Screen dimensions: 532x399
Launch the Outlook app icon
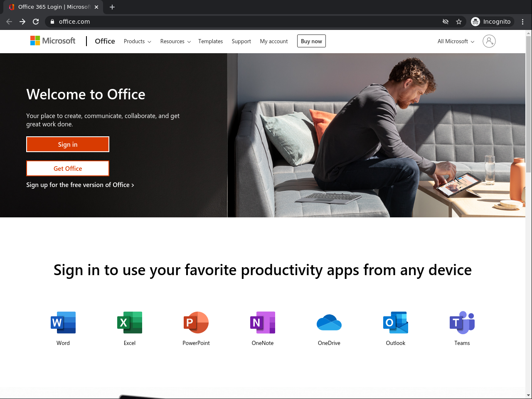pyautogui.click(x=396, y=322)
